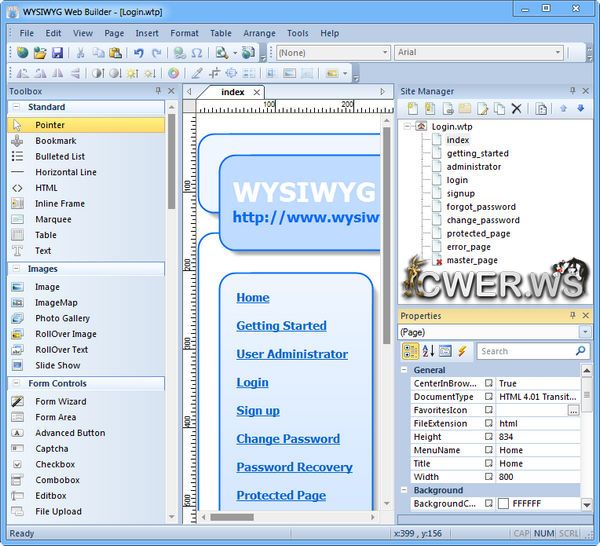Pick the Form Wizard tool
The image size is (600, 546).
click(60, 401)
